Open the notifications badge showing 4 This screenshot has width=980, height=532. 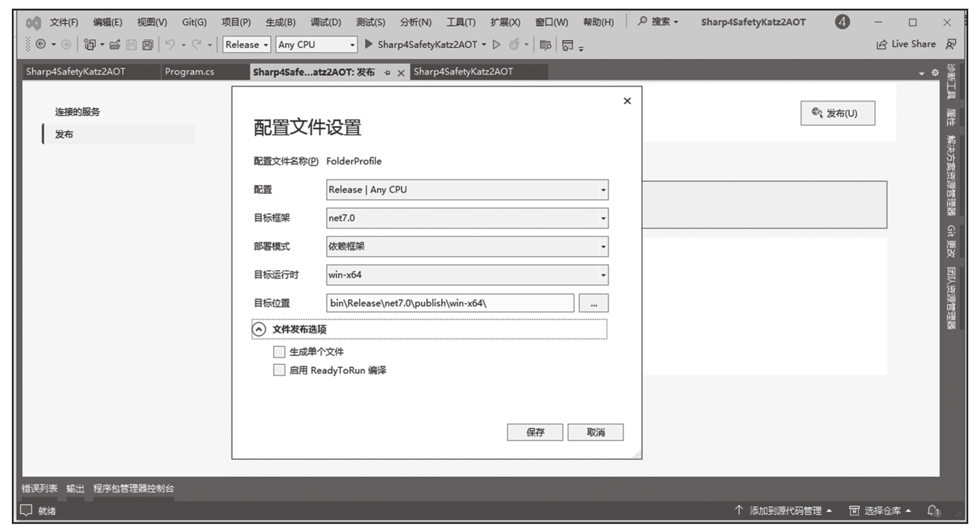coord(842,22)
